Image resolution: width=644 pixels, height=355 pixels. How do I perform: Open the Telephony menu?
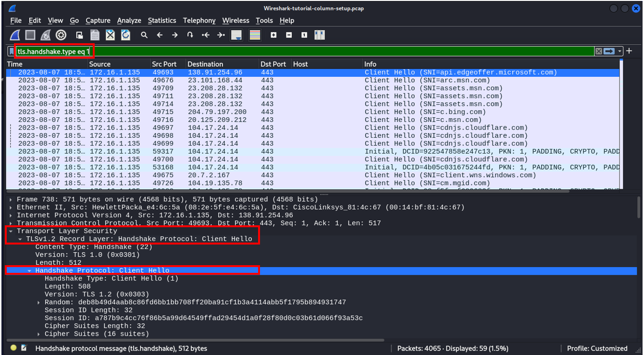pyautogui.click(x=199, y=20)
